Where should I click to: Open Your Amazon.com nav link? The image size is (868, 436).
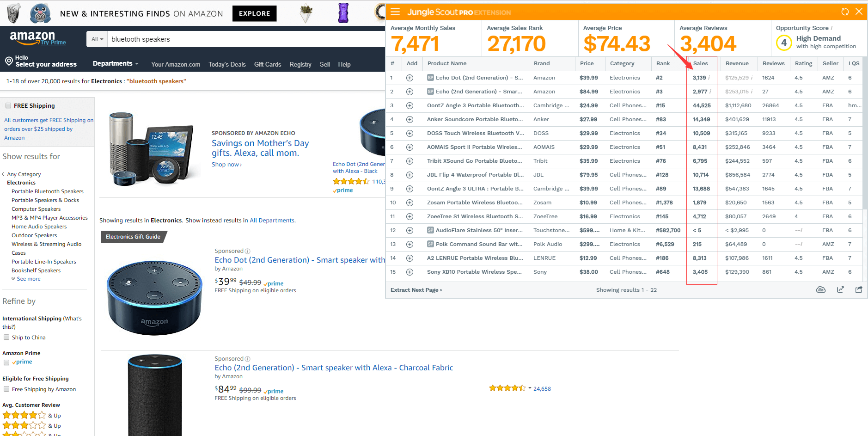coord(176,64)
